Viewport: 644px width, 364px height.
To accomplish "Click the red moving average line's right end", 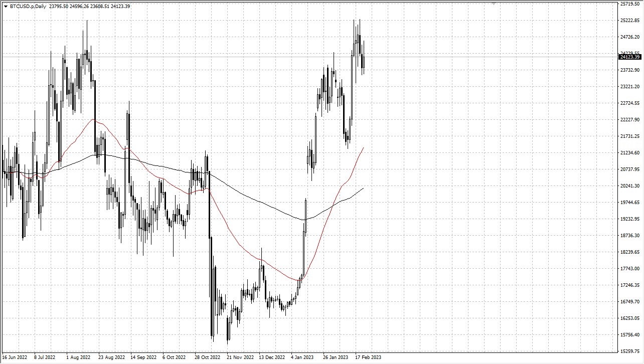I will (363, 148).
